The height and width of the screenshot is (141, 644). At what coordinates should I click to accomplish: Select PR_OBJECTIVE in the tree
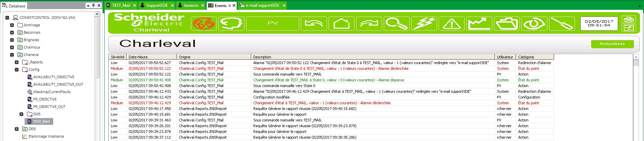point(45,99)
